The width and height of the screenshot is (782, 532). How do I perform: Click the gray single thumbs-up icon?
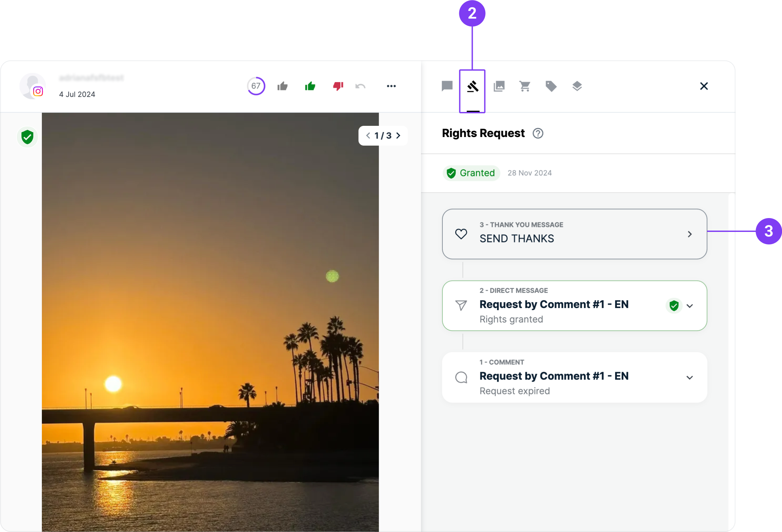(282, 86)
